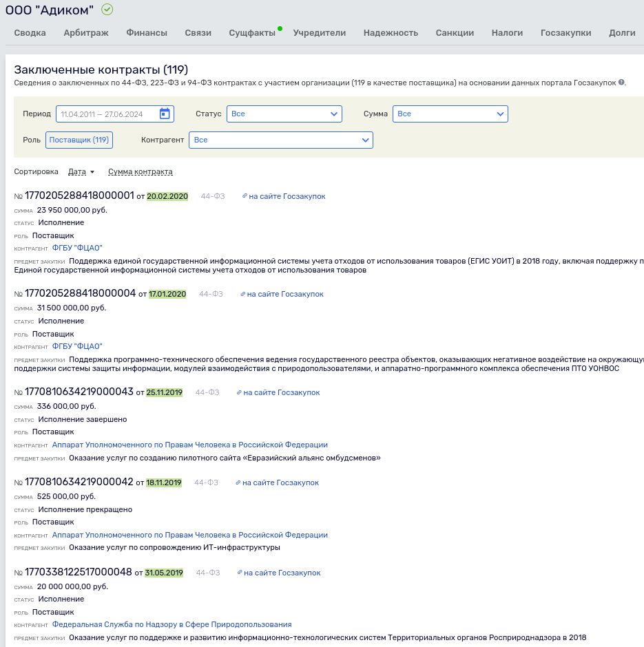Image resolution: width=644 pixels, height=647 pixels.
Task: Open ФГБУ "ФЦАО" counterparty in 31 500 000 contract
Action: click(77, 346)
